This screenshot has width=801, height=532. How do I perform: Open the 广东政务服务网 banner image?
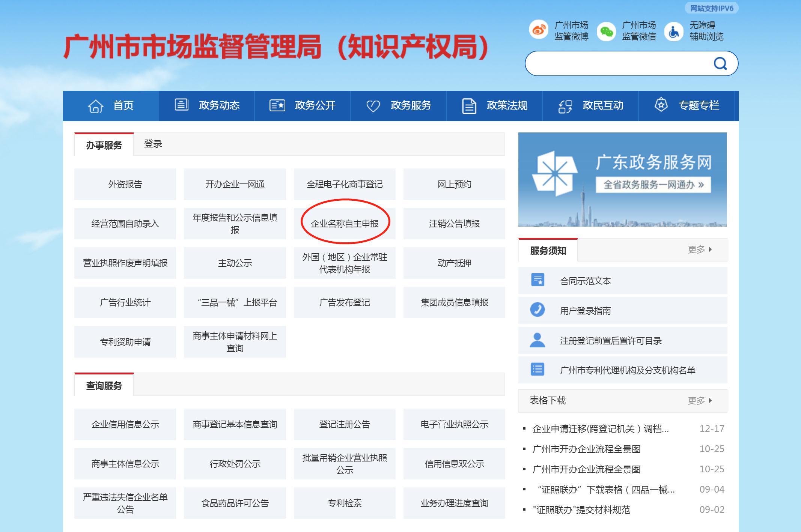pyautogui.click(x=622, y=179)
